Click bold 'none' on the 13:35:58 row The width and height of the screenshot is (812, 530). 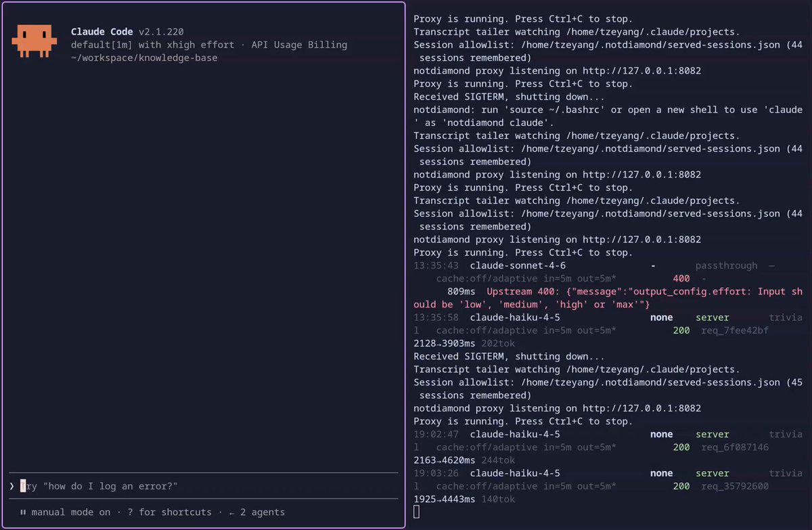point(661,317)
